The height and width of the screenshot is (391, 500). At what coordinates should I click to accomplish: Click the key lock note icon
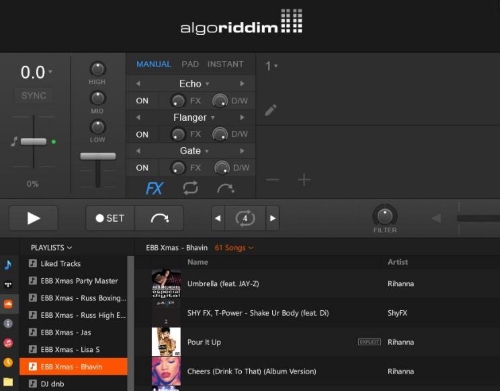click(14, 141)
